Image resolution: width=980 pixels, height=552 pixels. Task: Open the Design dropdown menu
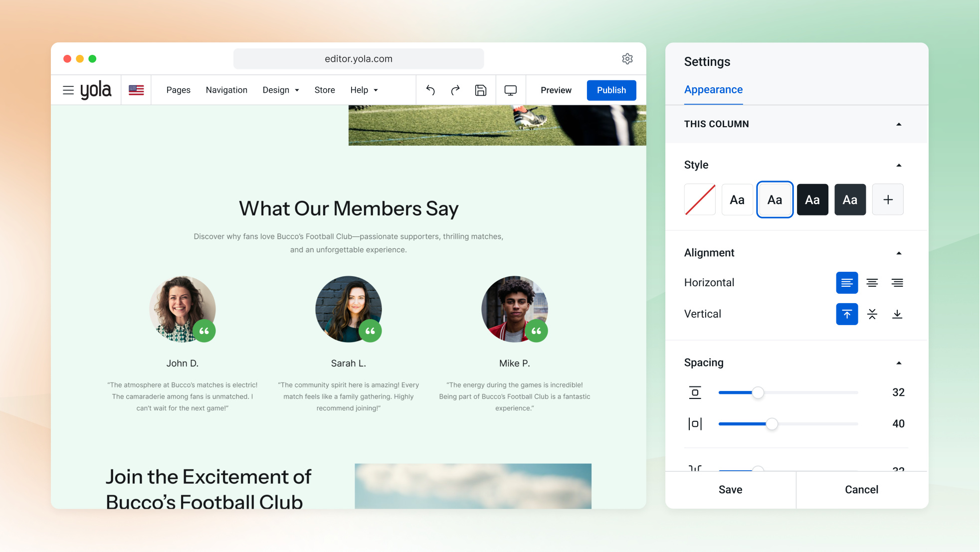click(281, 90)
